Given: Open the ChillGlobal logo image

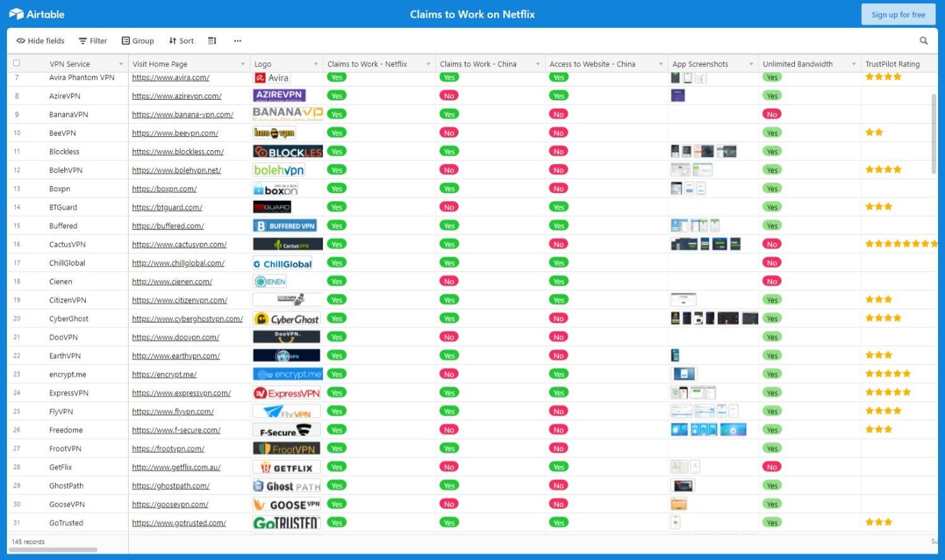Looking at the screenshot, I should click(x=283, y=264).
